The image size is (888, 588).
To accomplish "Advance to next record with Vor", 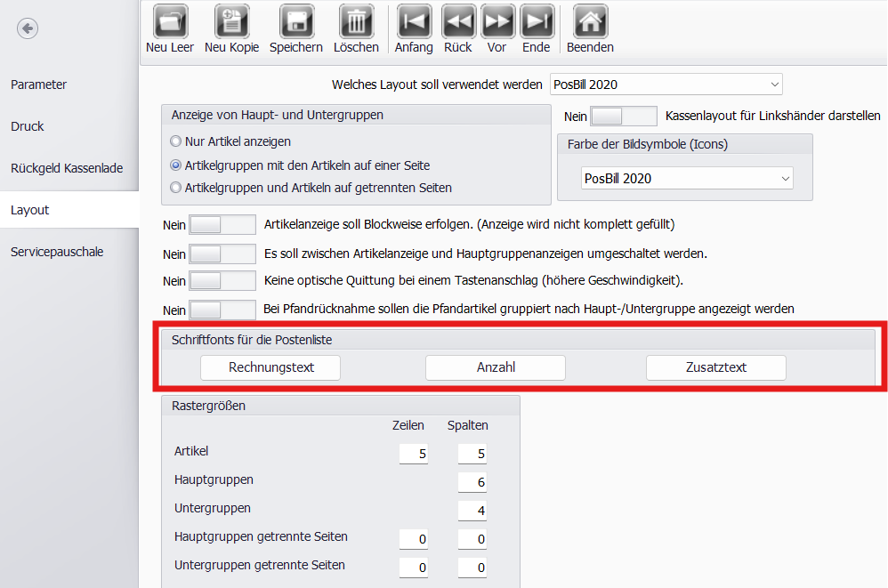I will 497,21.
